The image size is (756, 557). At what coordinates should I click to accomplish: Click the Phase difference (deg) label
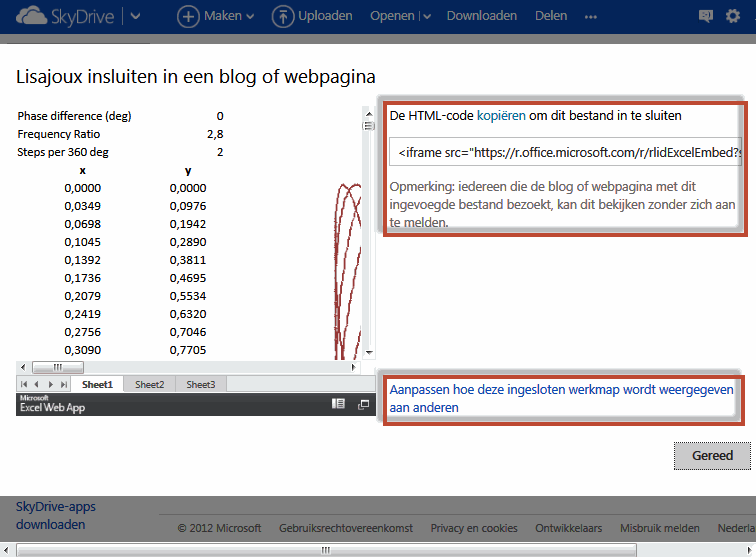(x=74, y=116)
